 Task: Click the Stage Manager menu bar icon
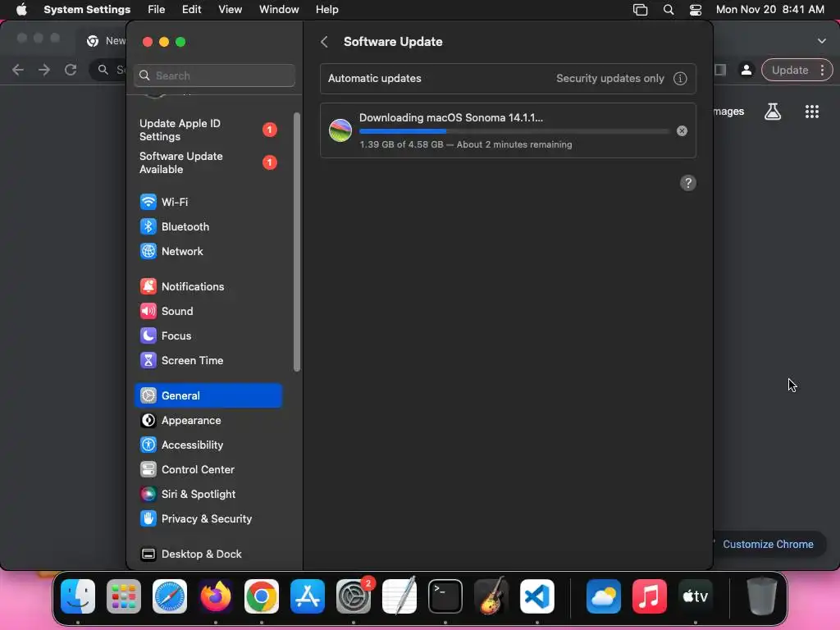click(640, 10)
